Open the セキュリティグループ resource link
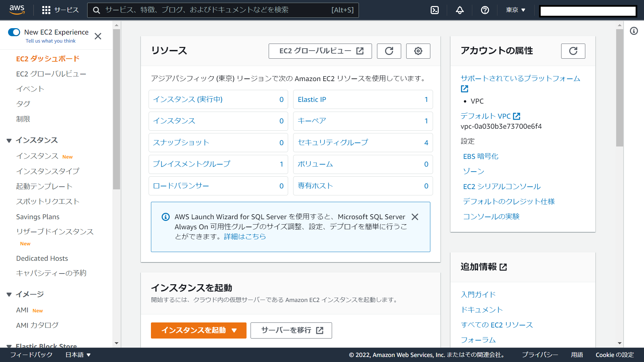Screen dimensions: 644x362 tap(333, 142)
